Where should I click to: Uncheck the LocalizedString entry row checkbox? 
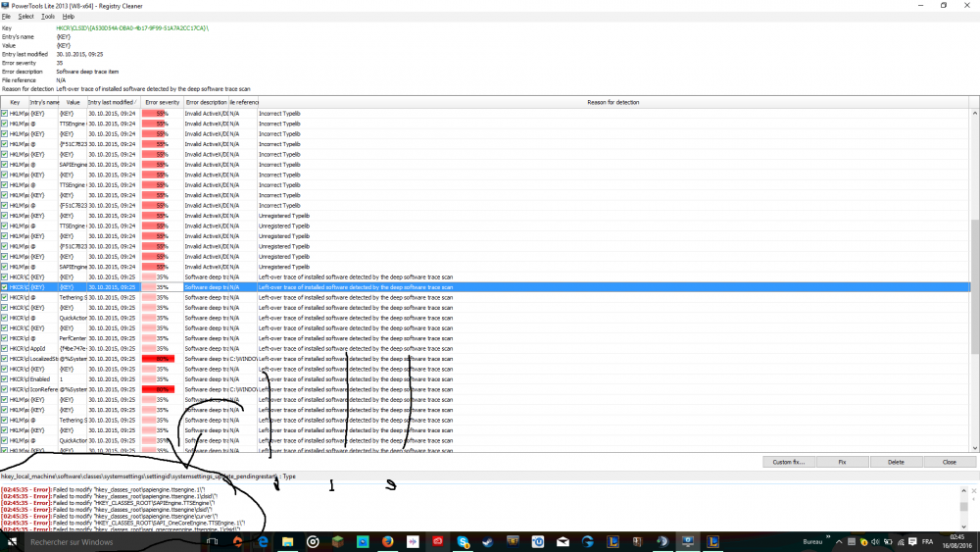click(5, 359)
